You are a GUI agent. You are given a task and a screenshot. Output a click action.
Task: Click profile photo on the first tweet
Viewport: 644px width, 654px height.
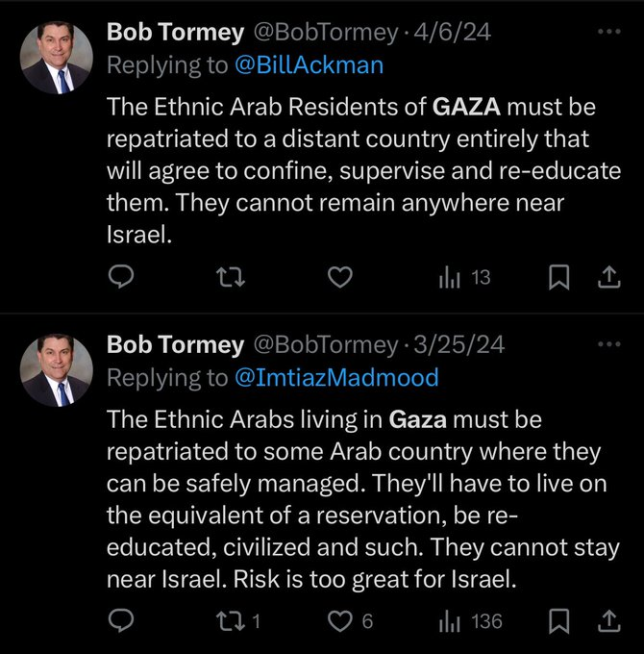pos(57,58)
